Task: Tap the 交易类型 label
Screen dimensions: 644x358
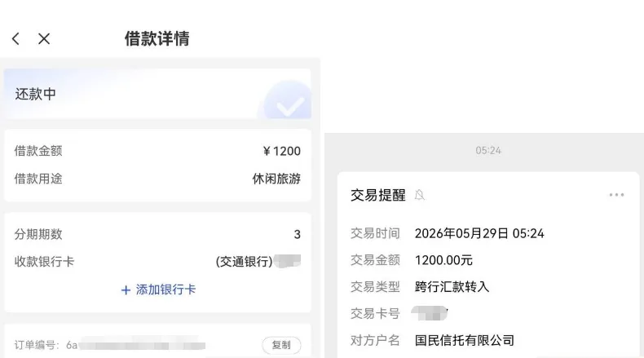Action: pos(375,286)
